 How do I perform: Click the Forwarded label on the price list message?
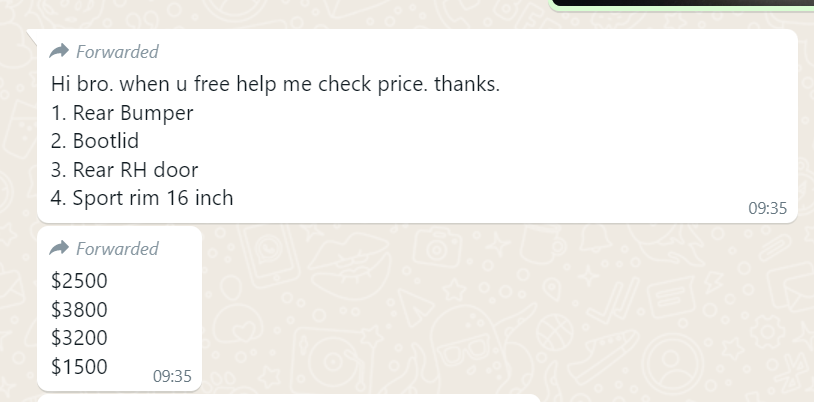[x=116, y=248]
